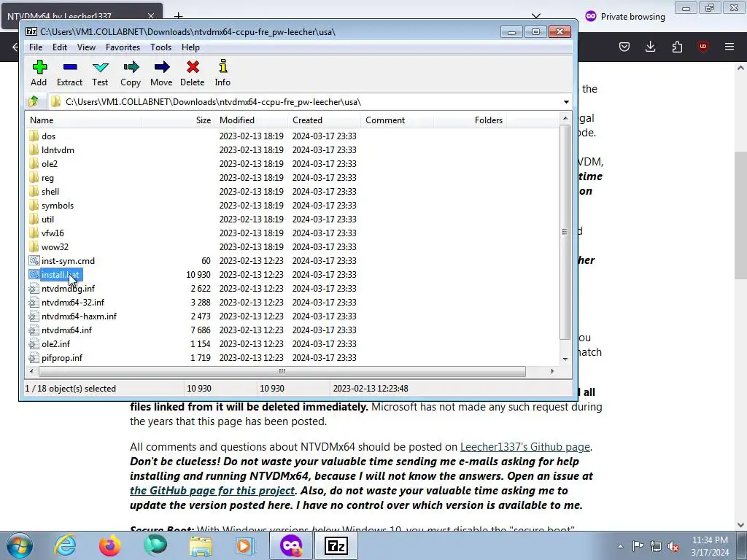Select ntvdmx64-haxm.inf file
The height and width of the screenshot is (560, 747).
coord(79,316)
